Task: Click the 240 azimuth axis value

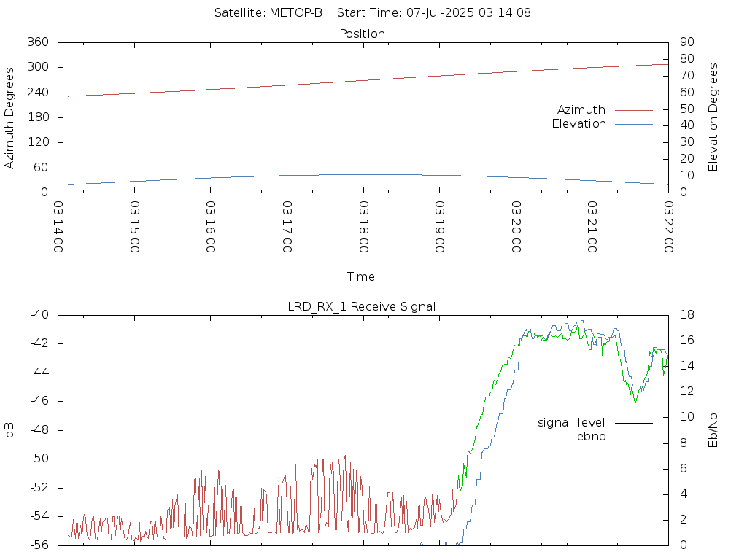Action: [38, 93]
